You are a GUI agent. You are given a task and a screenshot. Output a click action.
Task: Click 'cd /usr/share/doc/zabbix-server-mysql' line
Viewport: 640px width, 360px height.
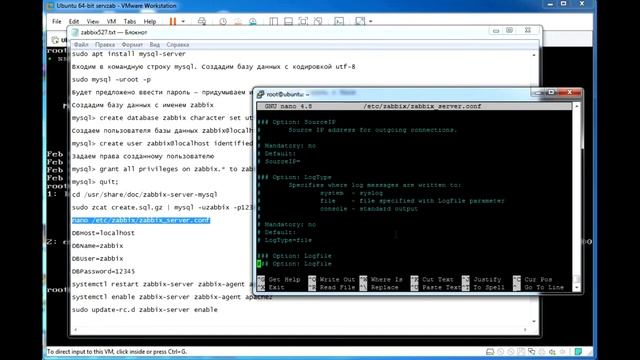(x=144, y=195)
